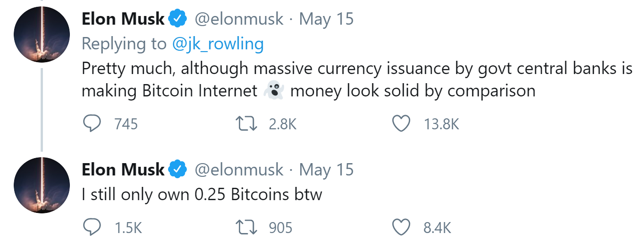Click verified badge on first tweet
This screenshot has height=244, width=644.
178,19
